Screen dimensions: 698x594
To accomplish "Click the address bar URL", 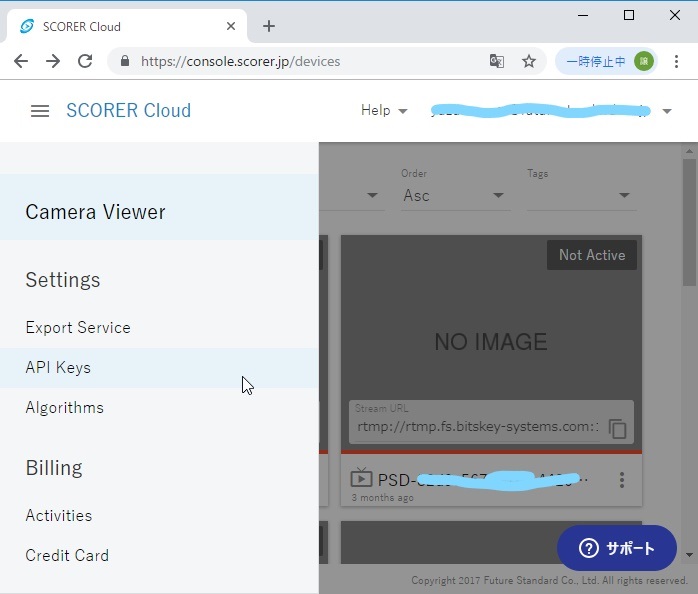I will click(x=240, y=61).
